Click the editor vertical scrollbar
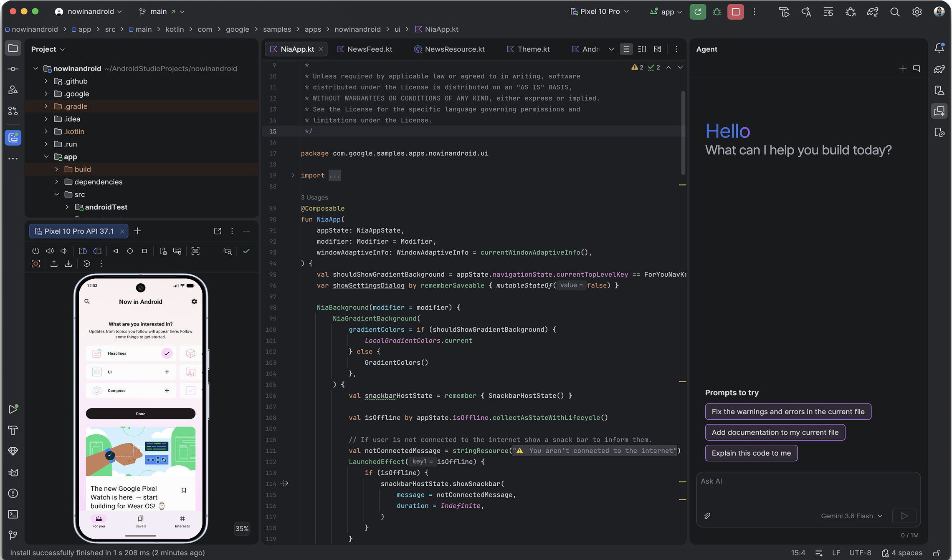The image size is (952, 560). [683, 133]
